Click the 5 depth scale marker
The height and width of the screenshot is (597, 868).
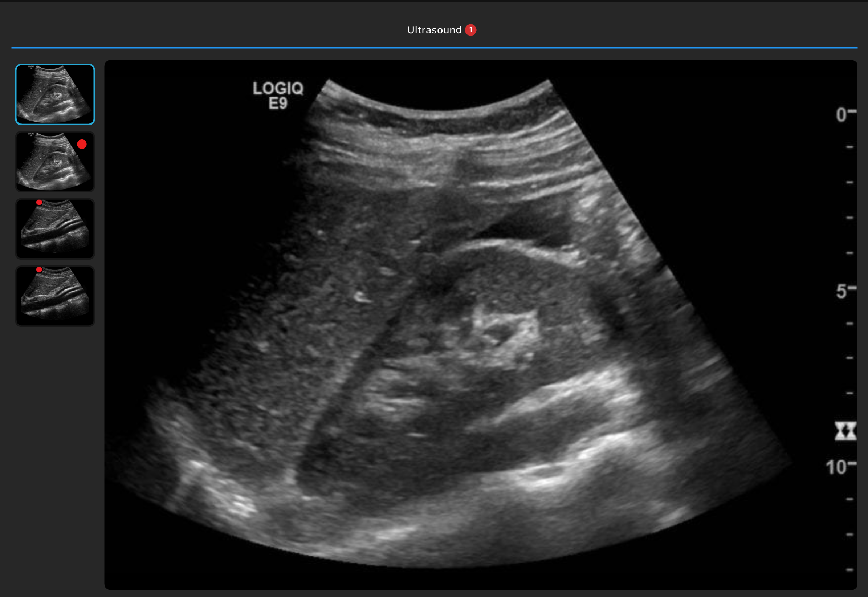click(x=841, y=291)
